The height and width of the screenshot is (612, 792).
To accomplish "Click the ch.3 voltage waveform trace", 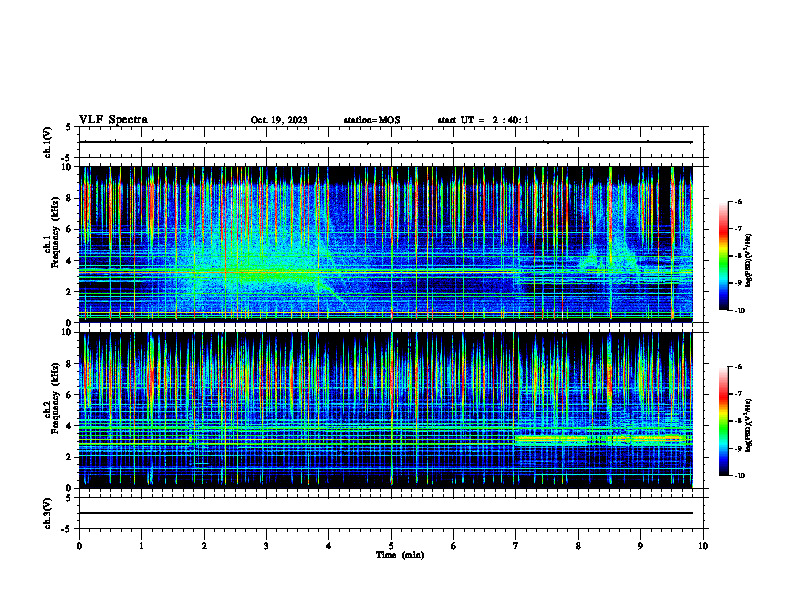I will point(385,513).
